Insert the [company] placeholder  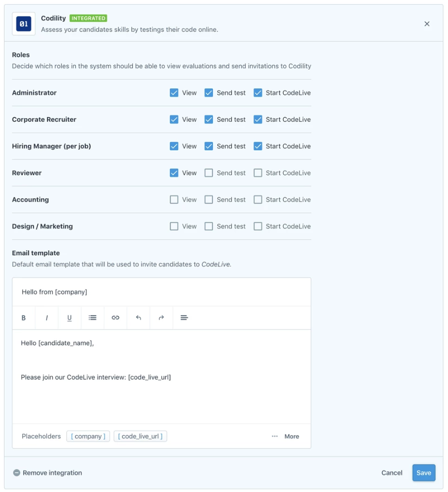88,436
